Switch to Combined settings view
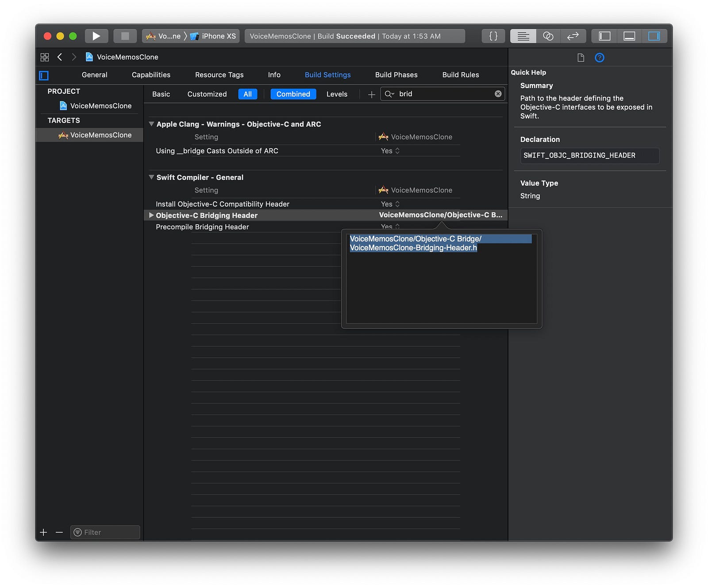Screen dimensions: 708x588 [293, 94]
